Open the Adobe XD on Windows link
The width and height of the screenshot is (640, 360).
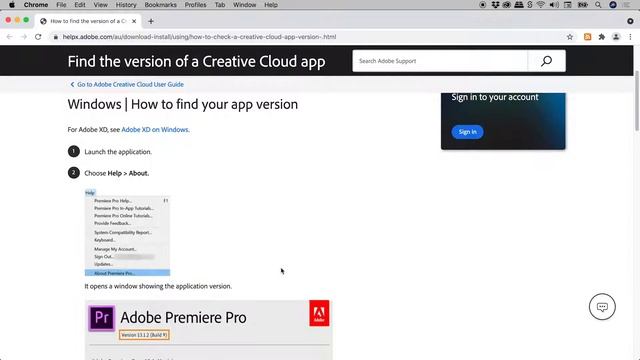tap(155, 129)
